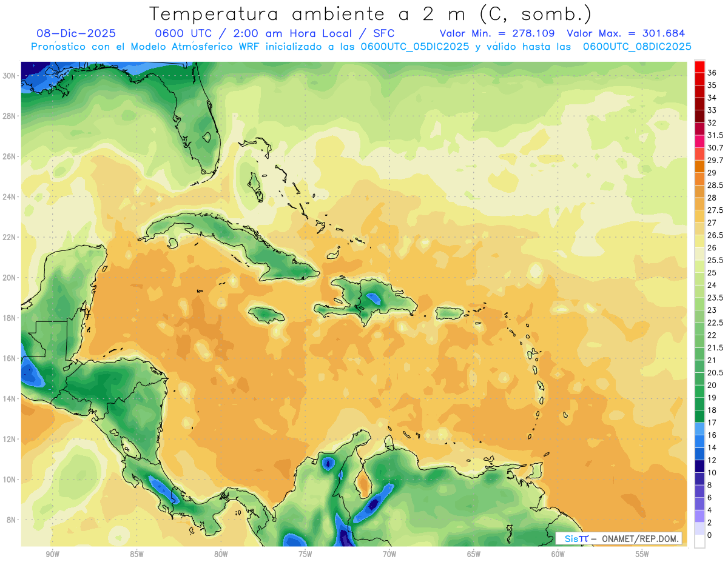728x562 pixels.
Task: Click the 12N latitude axis label
Action: click(10, 439)
